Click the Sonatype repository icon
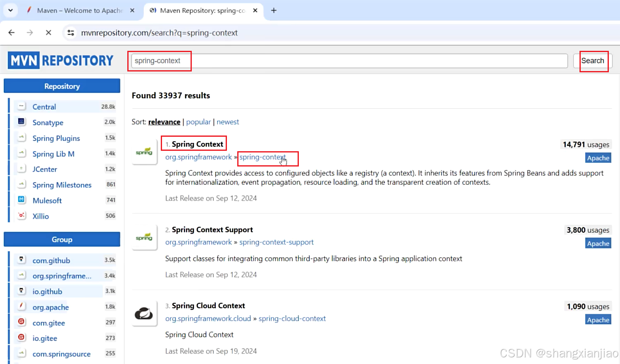The width and height of the screenshot is (620, 364). click(x=21, y=122)
